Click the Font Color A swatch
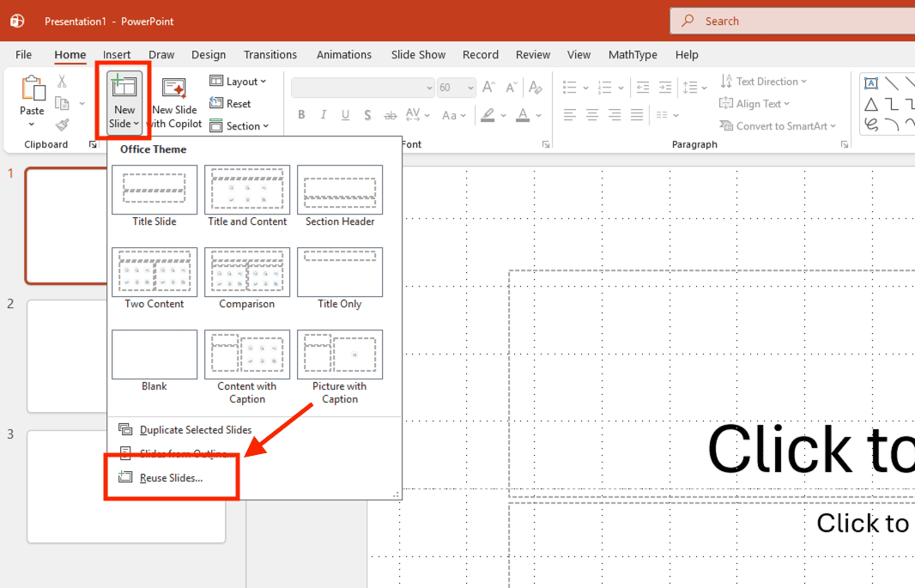 523,115
